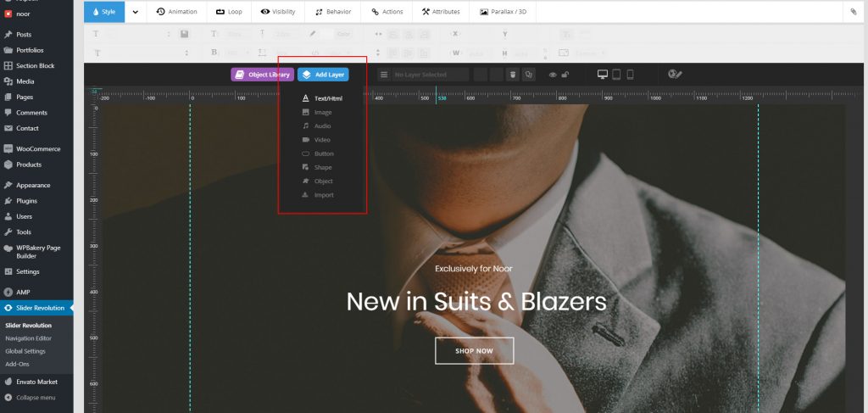Click the delete layer trash icon
The image size is (868, 413).
click(x=513, y=75)
